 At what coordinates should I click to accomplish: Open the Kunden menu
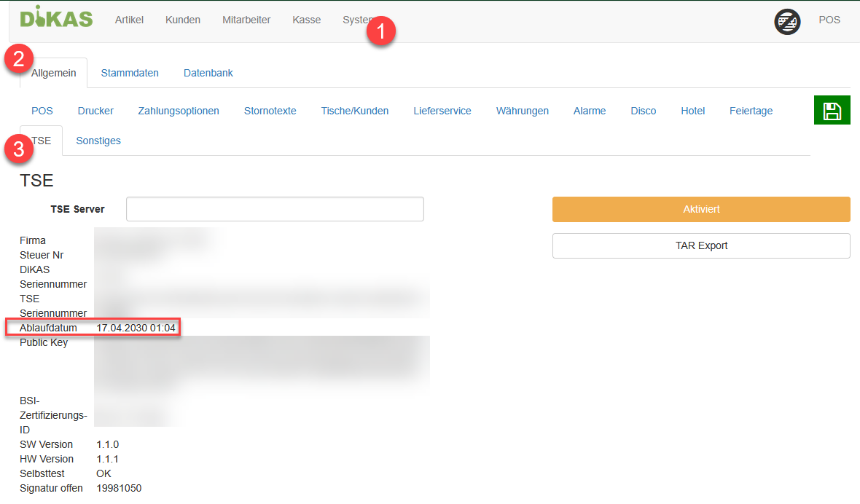(183, 20)
